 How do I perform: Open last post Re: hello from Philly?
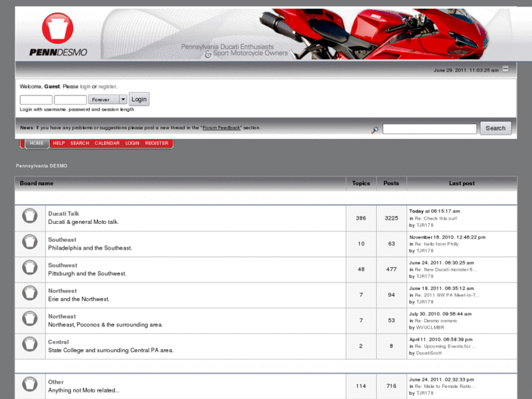(436, 244)
